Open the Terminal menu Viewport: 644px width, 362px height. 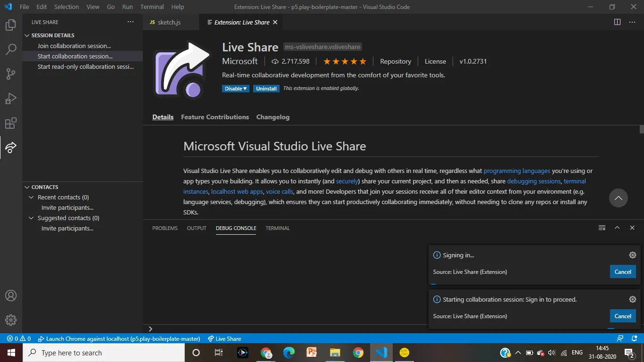point(151,7)
